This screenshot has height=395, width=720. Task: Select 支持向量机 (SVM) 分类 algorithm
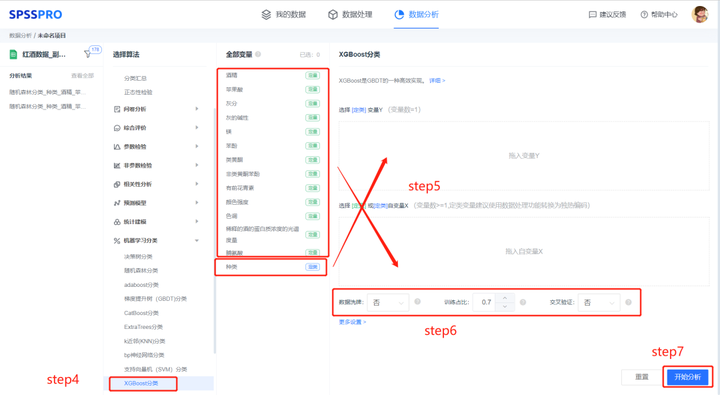click(155, 369)
